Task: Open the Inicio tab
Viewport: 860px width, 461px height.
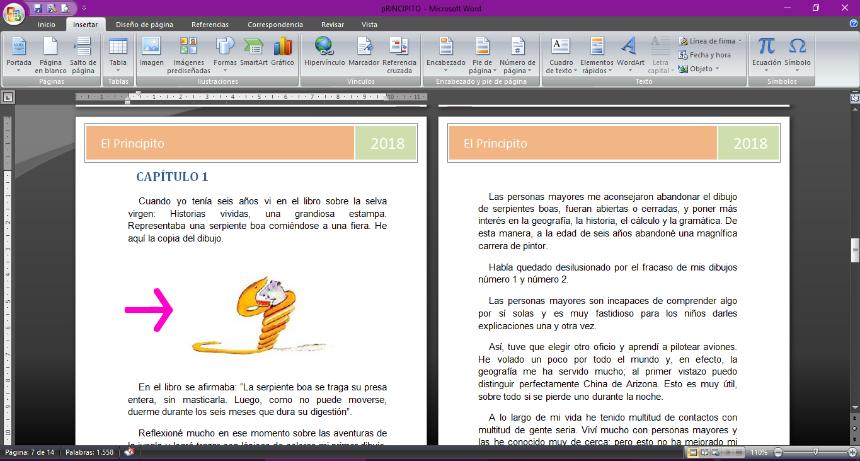Action: coord(46,24)
